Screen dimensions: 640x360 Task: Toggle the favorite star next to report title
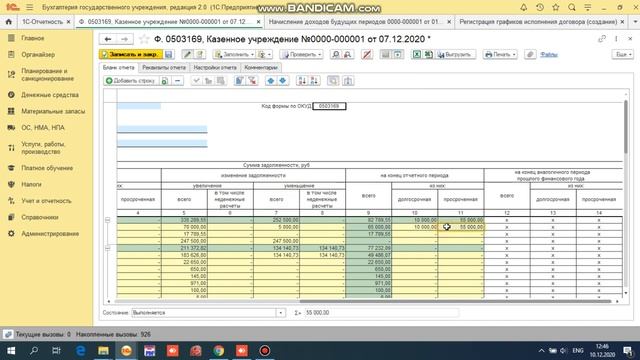tap(144, 39)
